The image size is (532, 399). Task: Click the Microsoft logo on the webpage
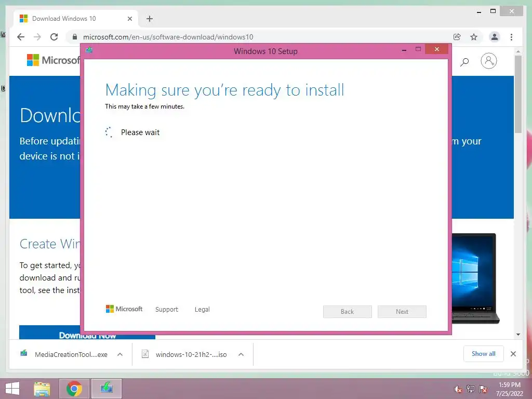click(x=54, y=60)
